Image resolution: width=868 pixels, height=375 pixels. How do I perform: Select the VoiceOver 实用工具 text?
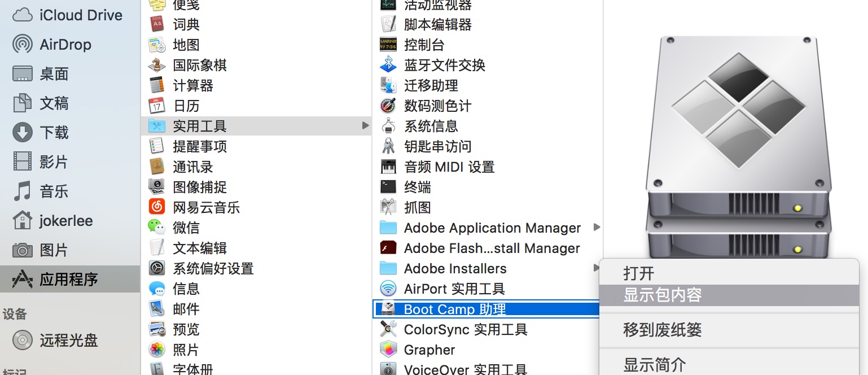466,369
